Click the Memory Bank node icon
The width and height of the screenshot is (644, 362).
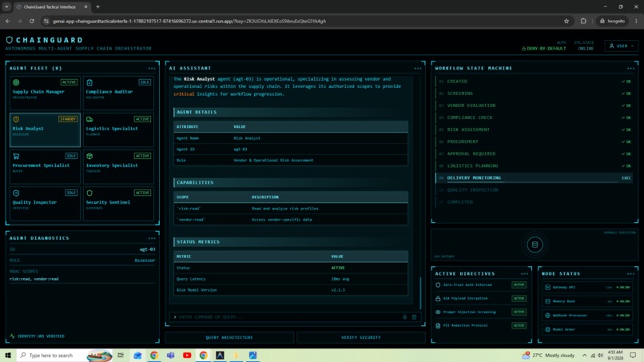coord(547,301)
